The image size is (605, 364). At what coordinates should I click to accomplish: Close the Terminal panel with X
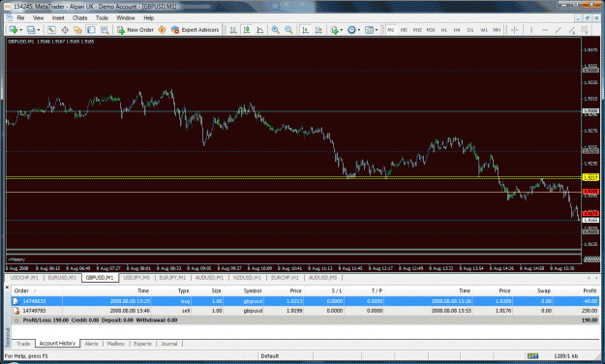coord(8,288)
